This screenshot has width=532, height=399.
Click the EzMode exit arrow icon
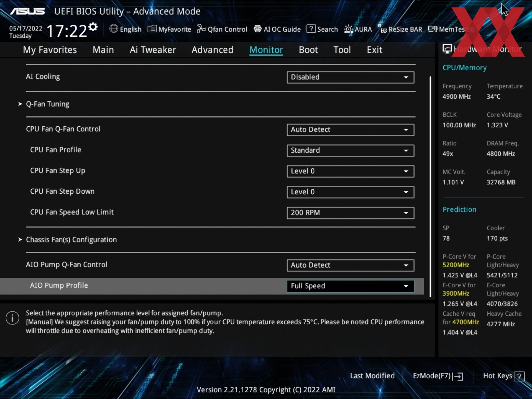click(458, 376)
